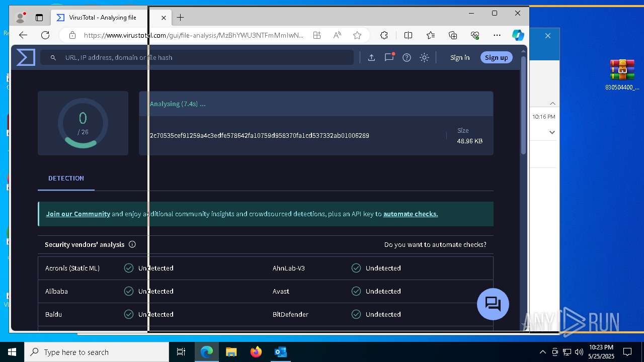Click the Sign up button
This screenshot has width=644, height=362.
(496, 57)
